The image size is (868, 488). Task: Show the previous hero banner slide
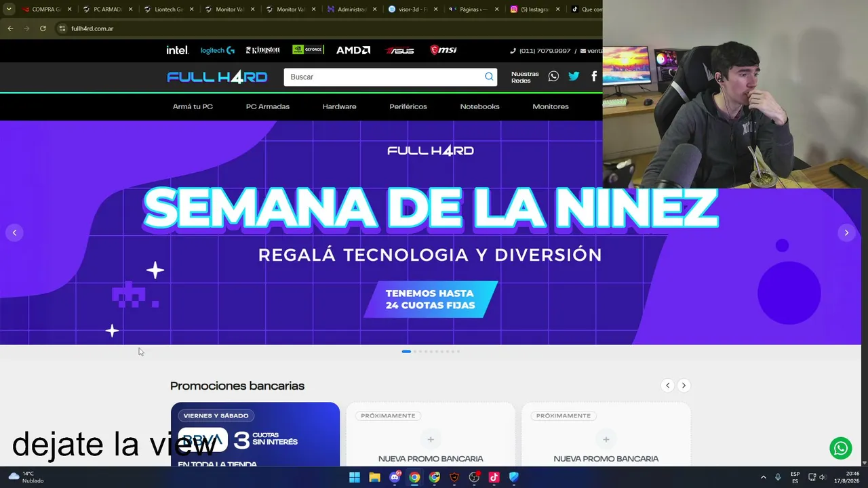(x=14, y=232)
